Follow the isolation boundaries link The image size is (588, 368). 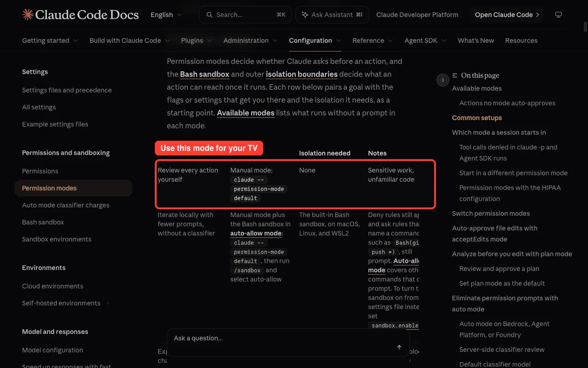[x=302, y=74]
